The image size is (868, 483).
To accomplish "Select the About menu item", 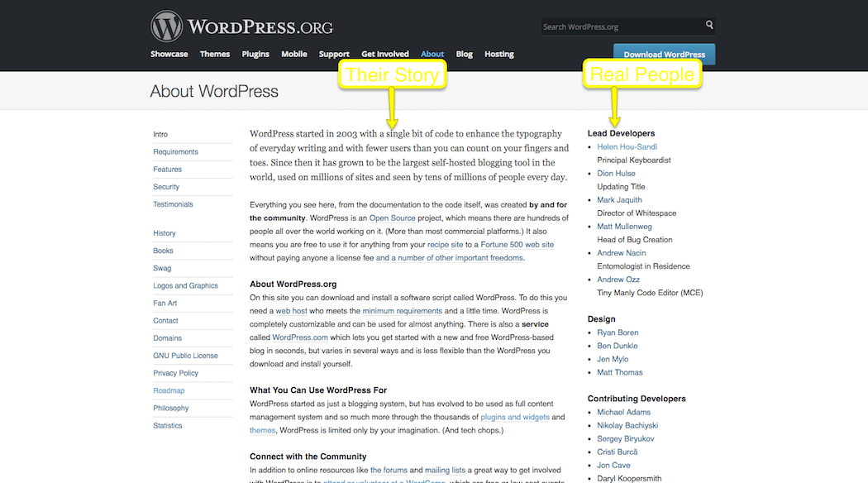I will tap(432, 55).
